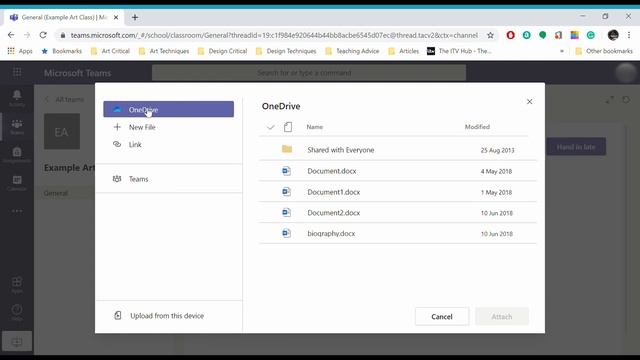Click the select-all checkmark header
The width and height of the screenshot is (640, 360).
click(270, 127)
